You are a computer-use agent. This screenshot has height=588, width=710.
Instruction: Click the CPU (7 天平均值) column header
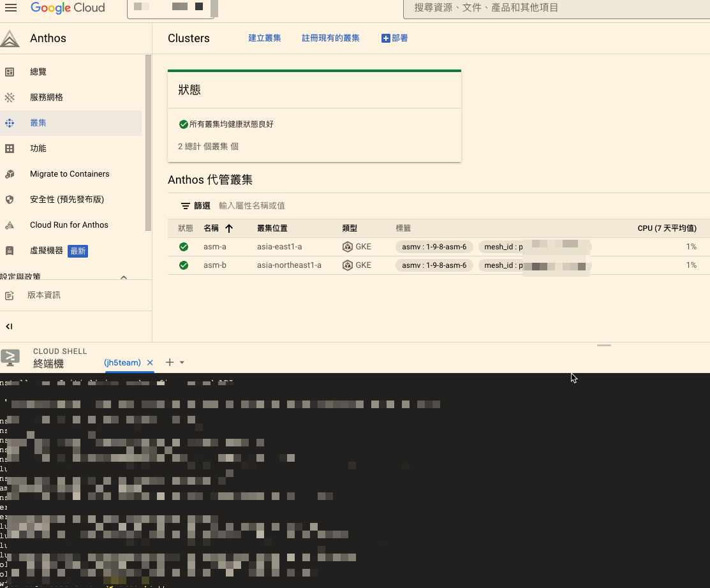[x=667, y=228]
